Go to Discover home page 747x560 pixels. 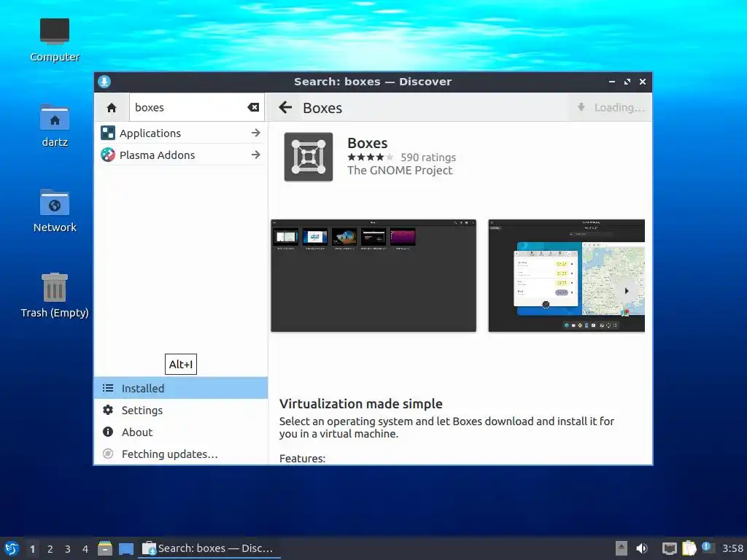[x=112, y=108]
